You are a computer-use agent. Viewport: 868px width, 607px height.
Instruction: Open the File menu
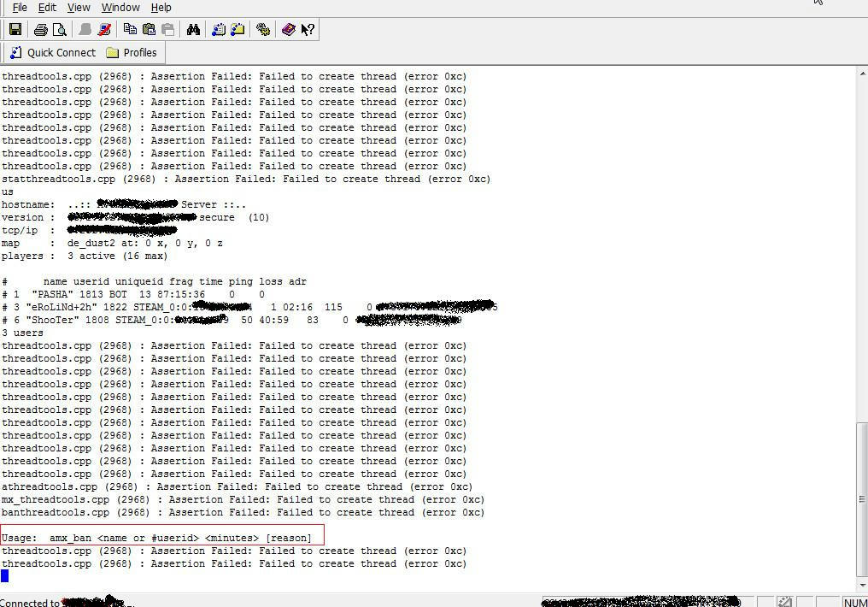[20, 8]
